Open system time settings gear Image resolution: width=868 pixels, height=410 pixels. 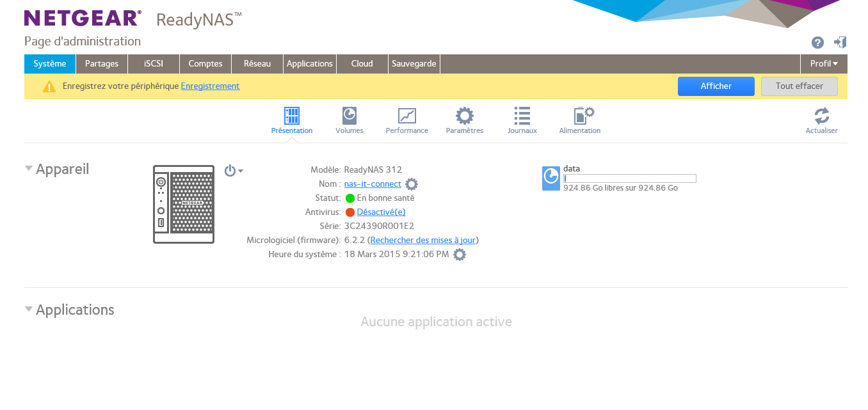[x=460, y=255]
